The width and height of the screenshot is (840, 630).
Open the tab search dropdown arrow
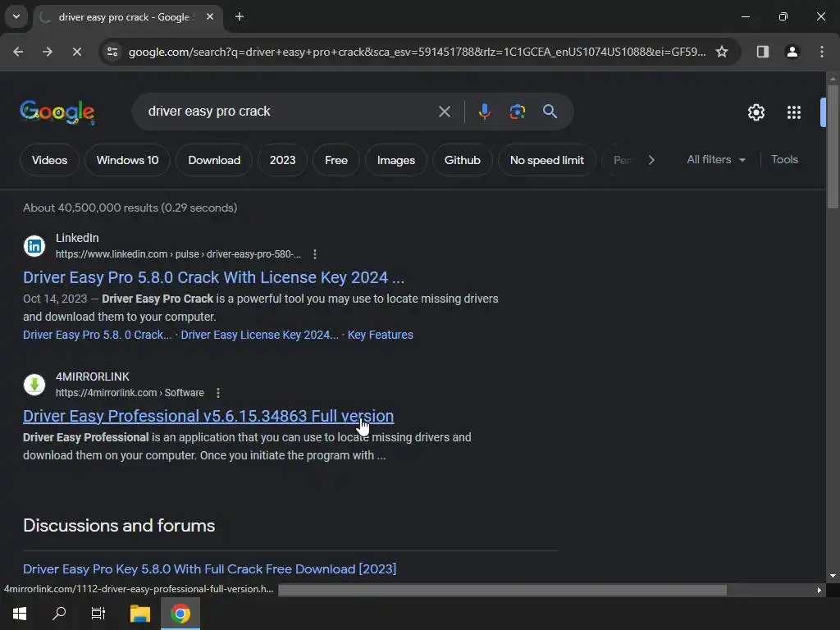coord(16,16)
